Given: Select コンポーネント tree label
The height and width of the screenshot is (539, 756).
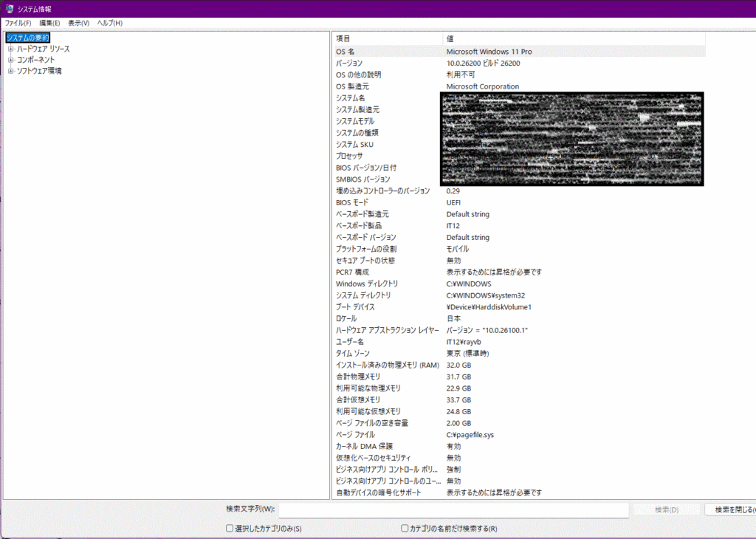Looking at the screenshot, I should tap(35, 60).
